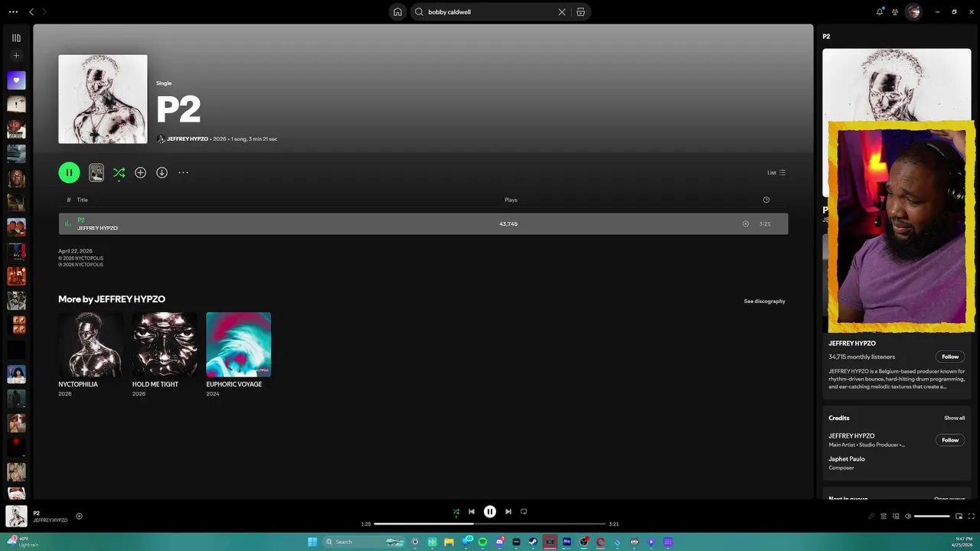The image size is (980, 551).
Task: Enter full screen mode
Action: click(x=972, y=517)
